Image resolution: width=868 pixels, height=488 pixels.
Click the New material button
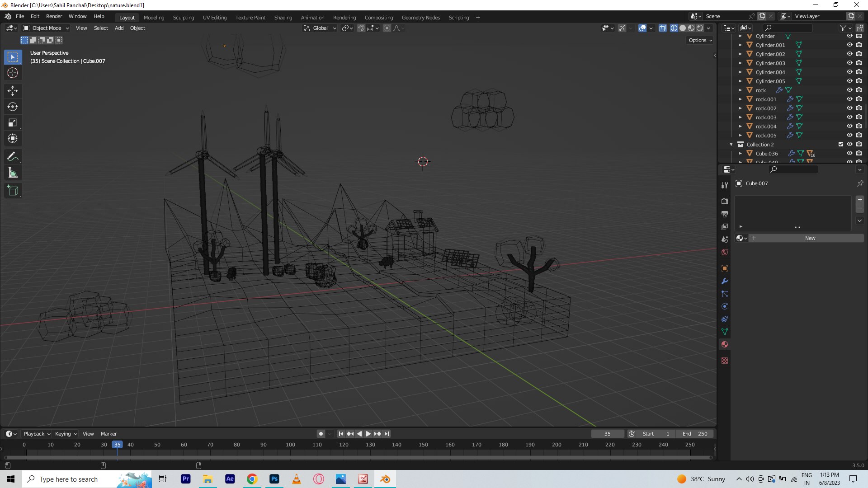click(810, 238)
